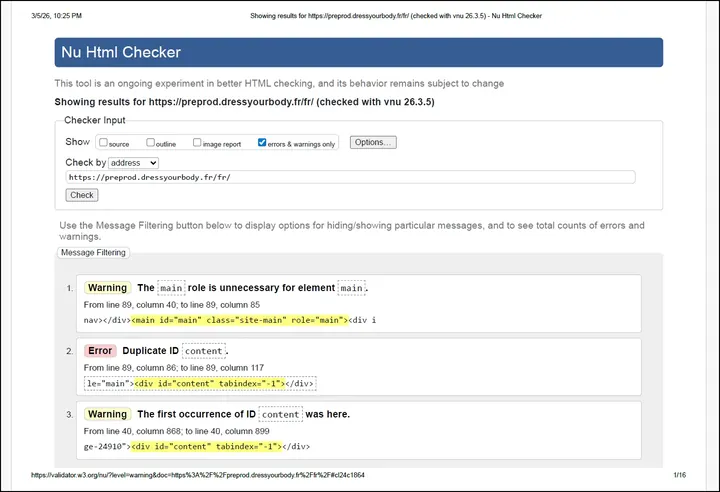Click the Duplicate ID div content code extract
Viewport: 720px width, 492px height.
pos(210,384)
